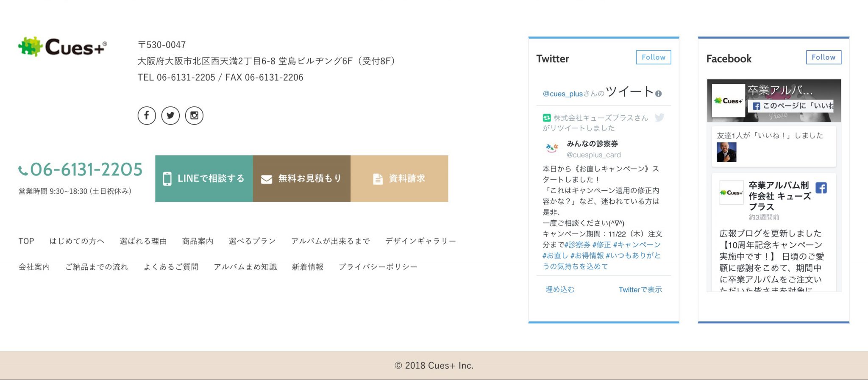Click the #いつもありがとうの気持ちを込めて hashtag
868x380 pixels.
click(x=602, y=261)
